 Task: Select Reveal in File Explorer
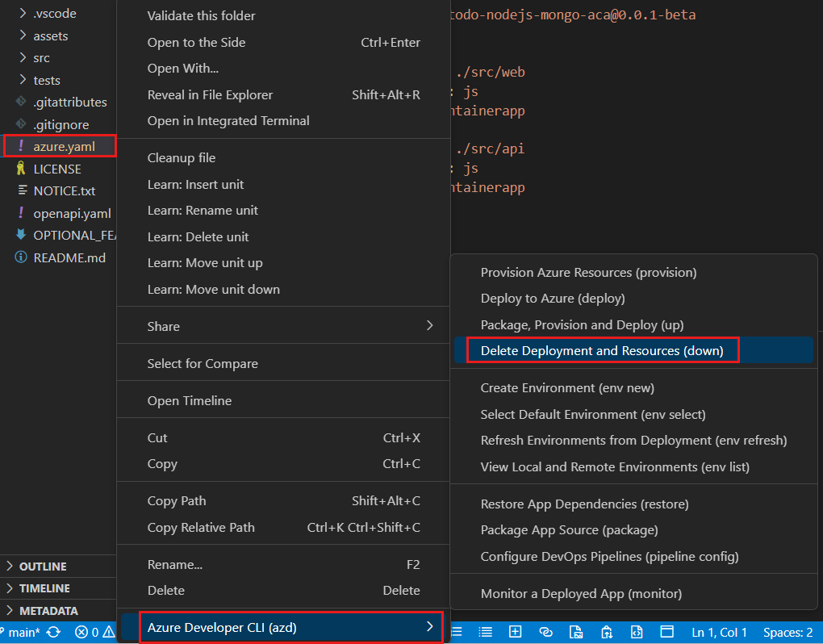click(283, 95)
